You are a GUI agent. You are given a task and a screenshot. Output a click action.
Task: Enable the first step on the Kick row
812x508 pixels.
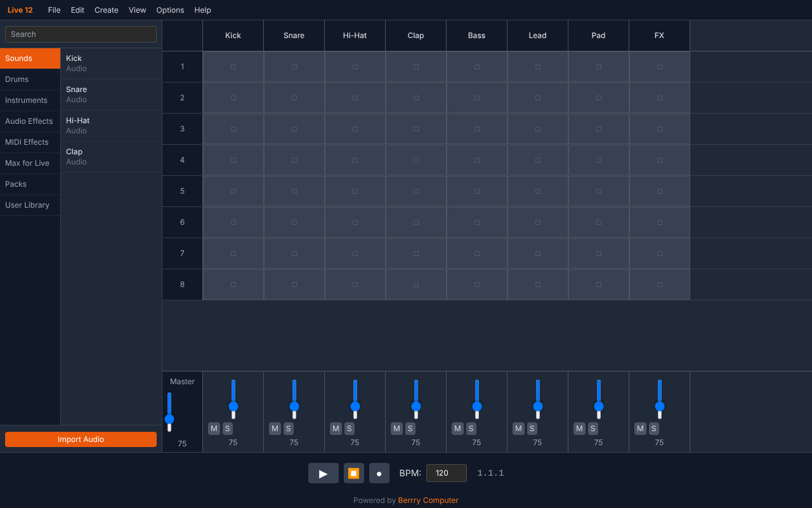(233, 66)
